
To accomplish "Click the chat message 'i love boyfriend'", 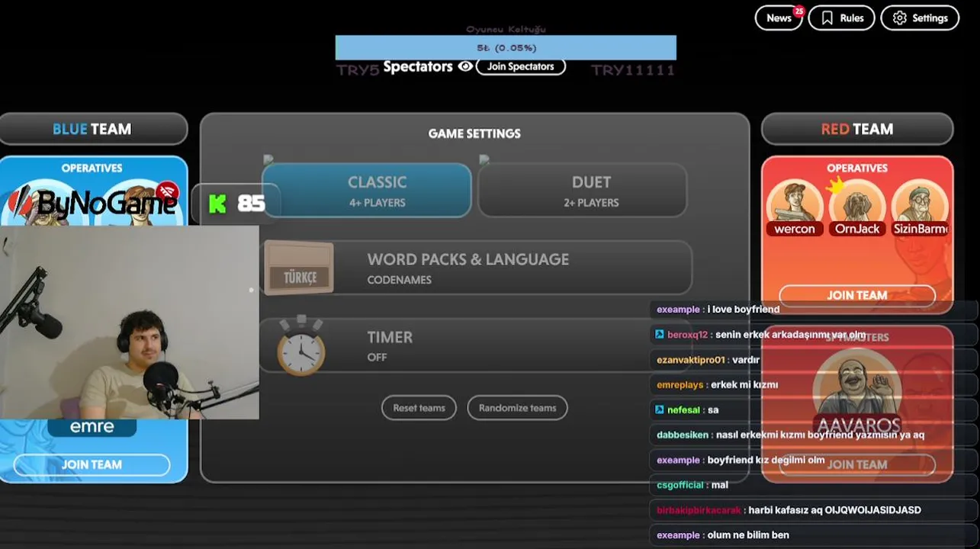I will [x=743, y=310].
